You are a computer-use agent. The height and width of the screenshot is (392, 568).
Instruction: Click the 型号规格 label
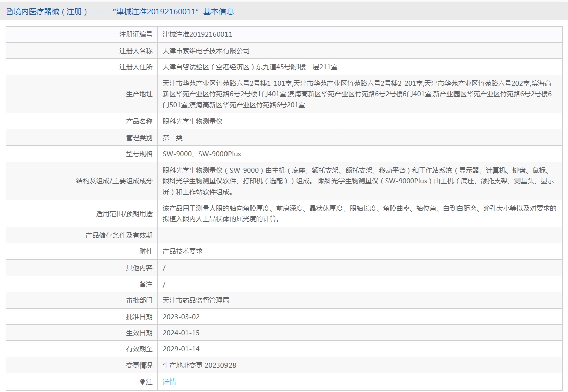click(139, 154)
